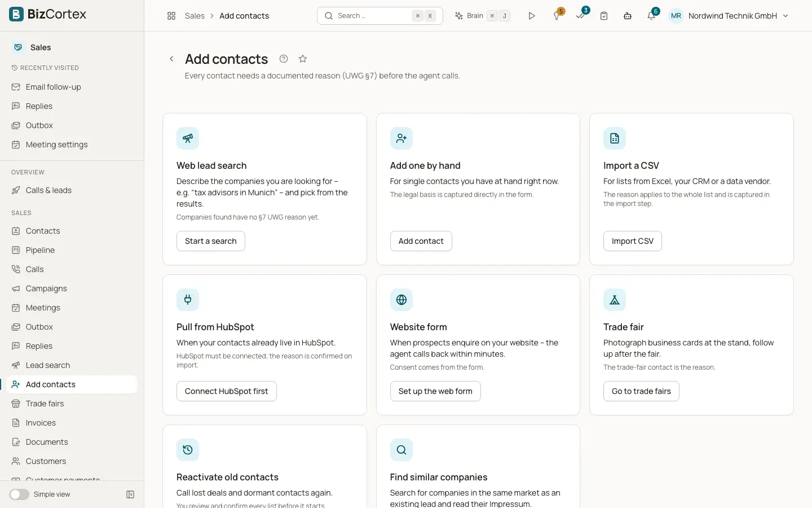Viewport: 812px width, 508px height.
Task: Go back using the arrow beside Add contacts
Action: [171, 59]
